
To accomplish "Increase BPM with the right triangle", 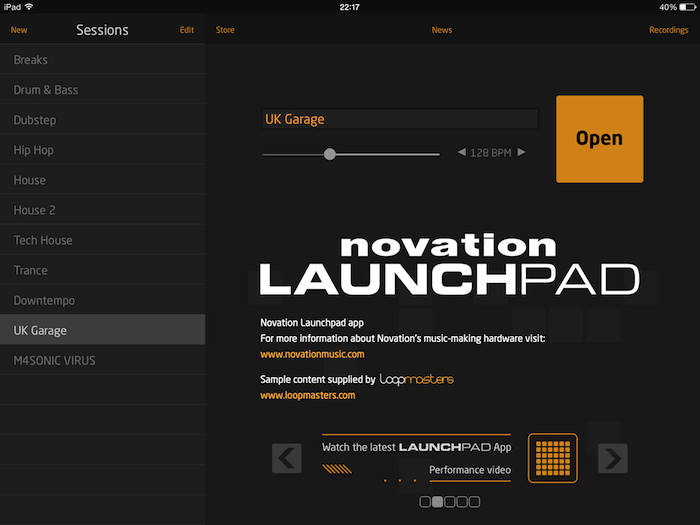I will 521,152.
